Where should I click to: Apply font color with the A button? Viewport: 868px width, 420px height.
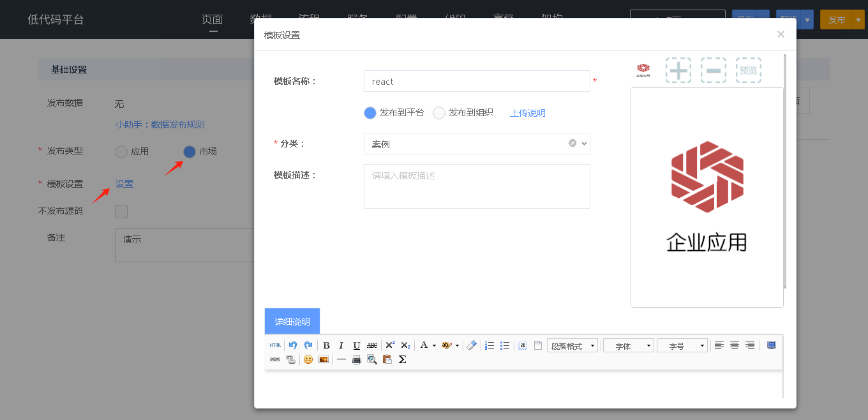tap(424, 345)
